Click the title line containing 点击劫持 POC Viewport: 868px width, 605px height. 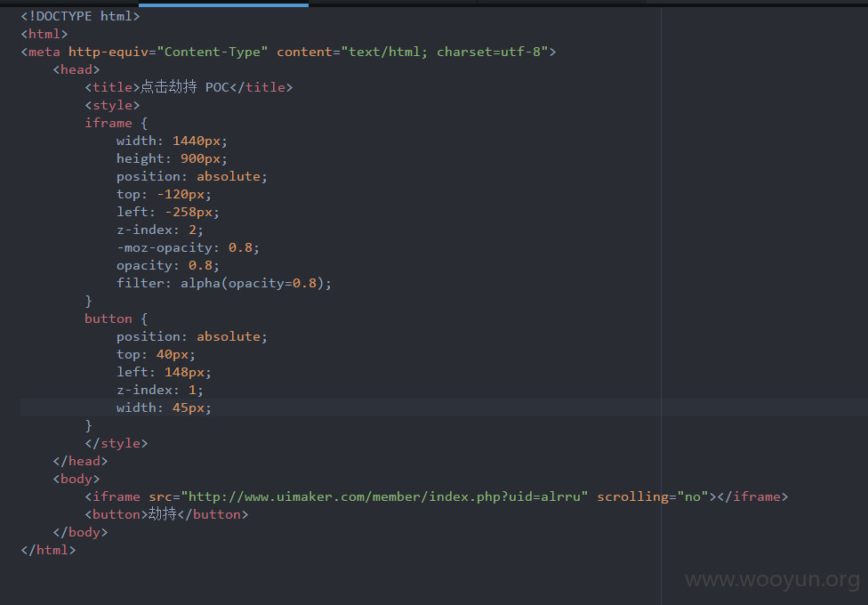[x=189, y=87]
